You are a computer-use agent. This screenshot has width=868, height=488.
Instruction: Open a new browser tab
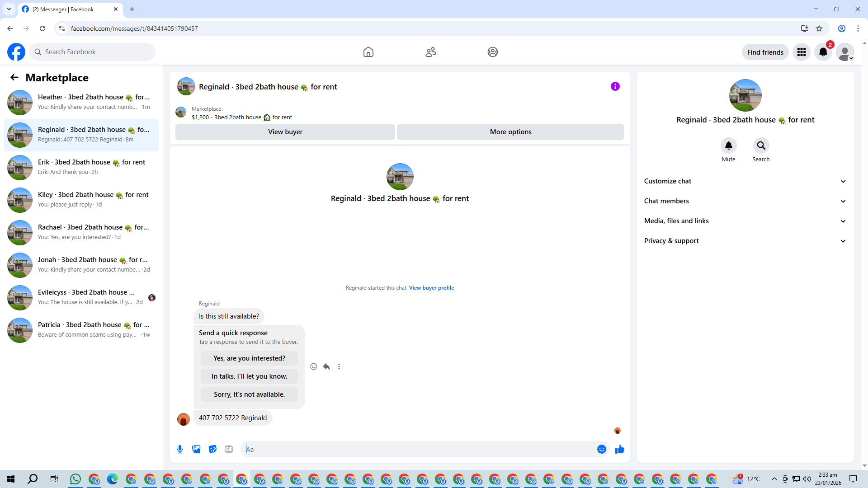pos(132,9)
